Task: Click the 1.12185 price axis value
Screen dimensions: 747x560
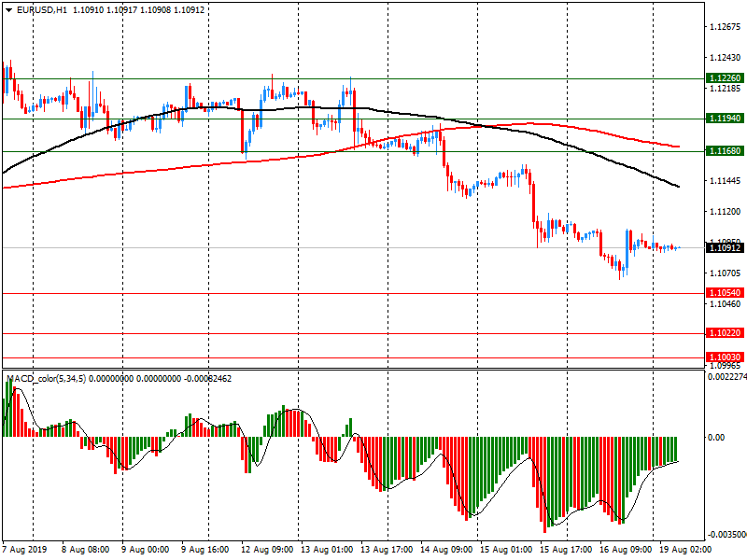Action: (x=726, y=89)
